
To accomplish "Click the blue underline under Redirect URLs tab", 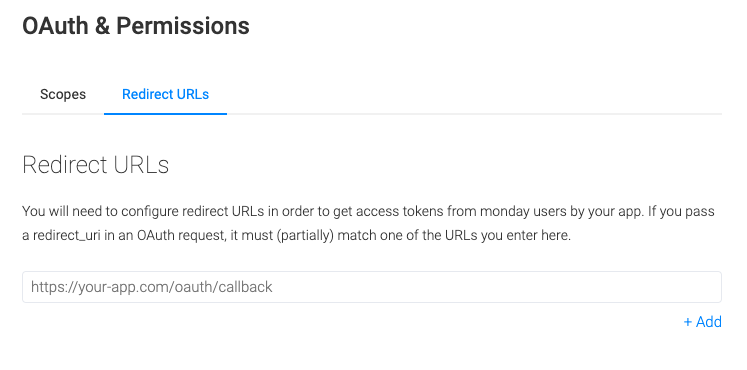I will [165, 114].
